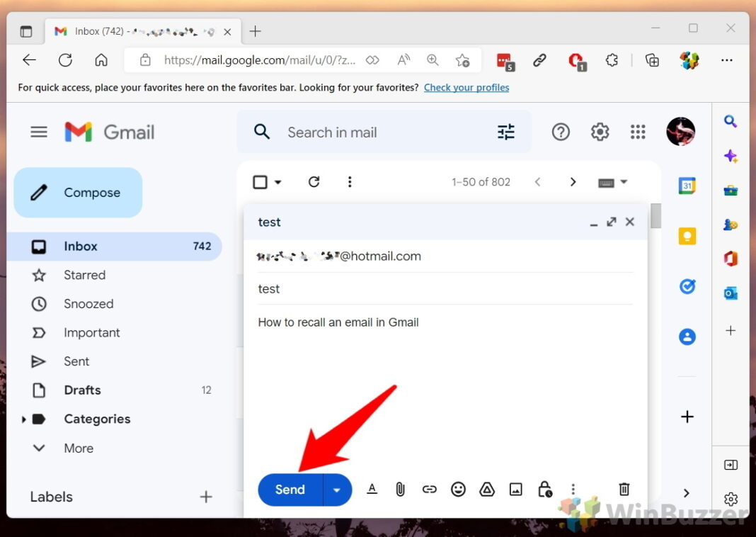
Task: Click the Send button
Action: (x=289, y=490)
